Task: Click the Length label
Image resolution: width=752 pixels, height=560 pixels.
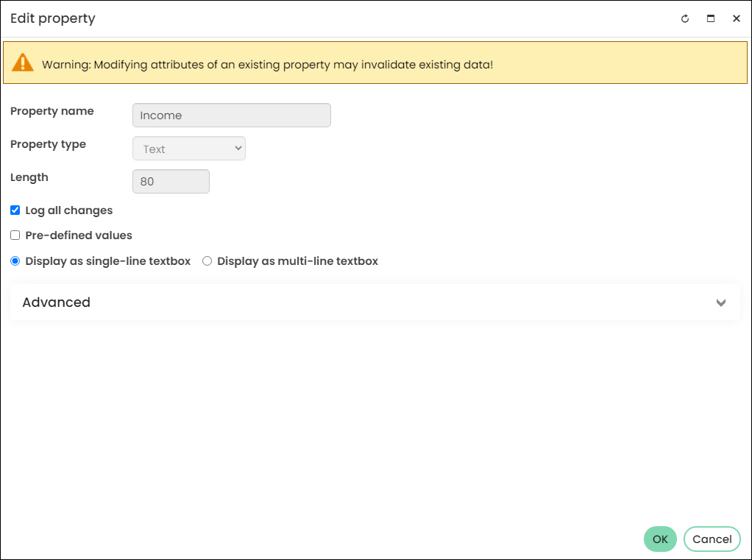Action: point(29,177)
